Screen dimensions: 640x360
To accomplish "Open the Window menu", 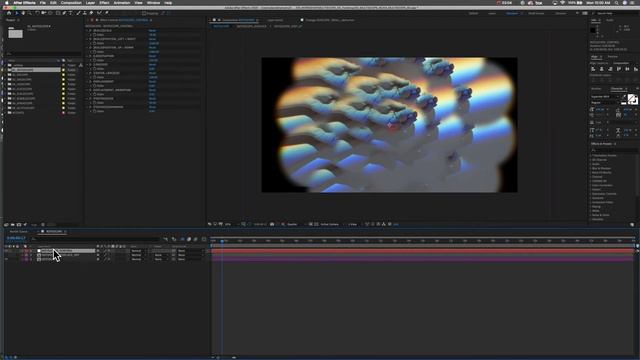I will pyautogui.click(x=153, y=3).
